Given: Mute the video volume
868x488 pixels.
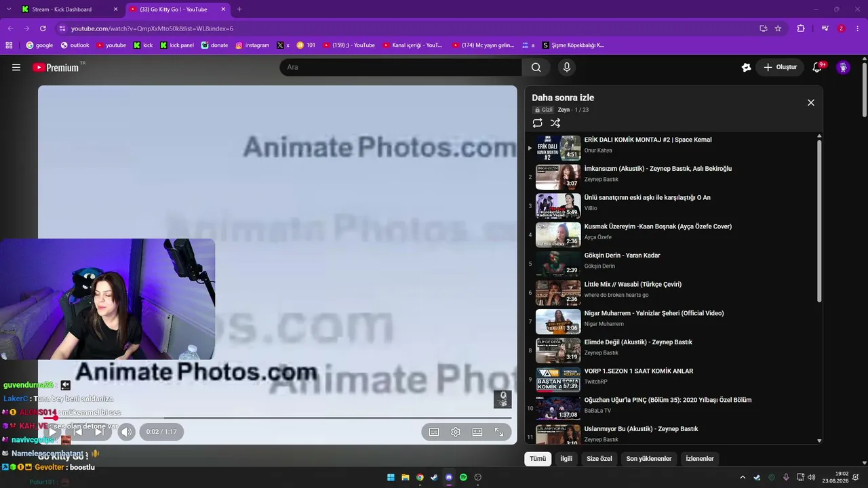Looking at the screenshot, I should [126, 432].
